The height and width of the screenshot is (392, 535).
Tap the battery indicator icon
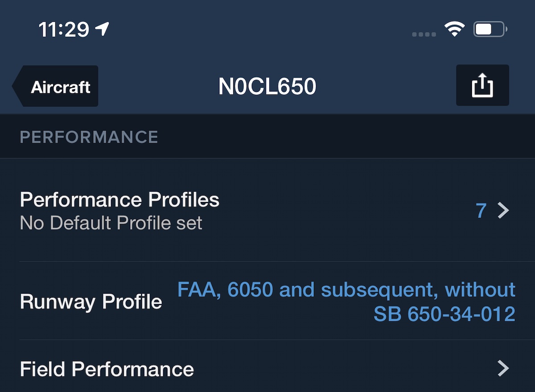490,30
